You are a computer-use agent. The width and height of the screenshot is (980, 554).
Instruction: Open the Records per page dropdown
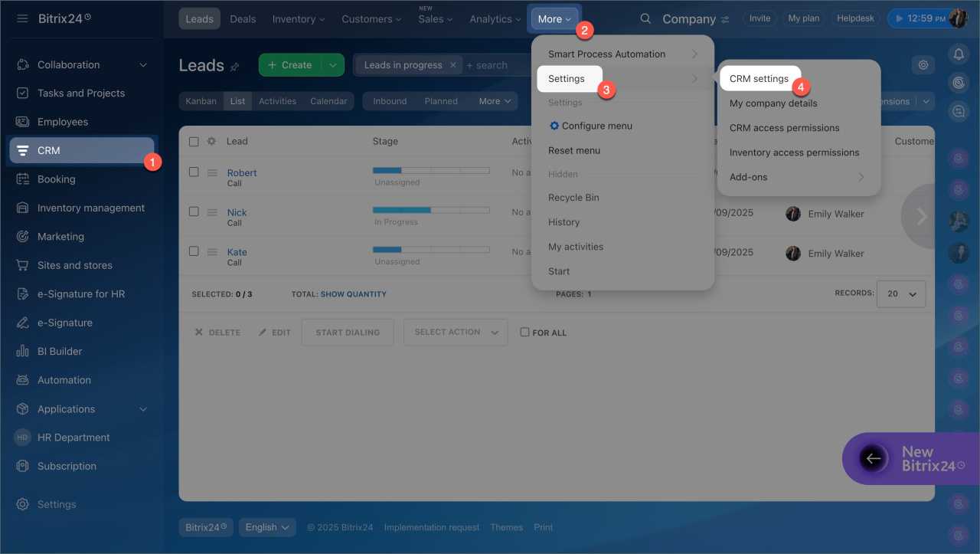click(x=903, y=294)
